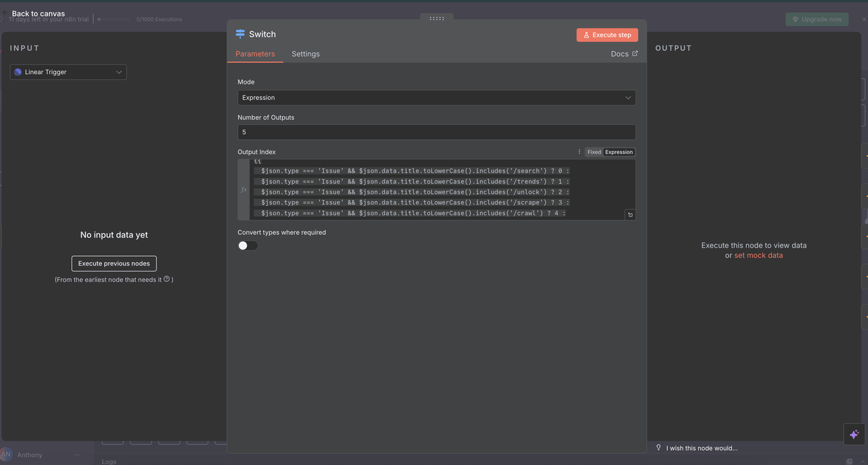Click the '/search' expression line
This screenshot has width=868, height=465.
(412, 171)
